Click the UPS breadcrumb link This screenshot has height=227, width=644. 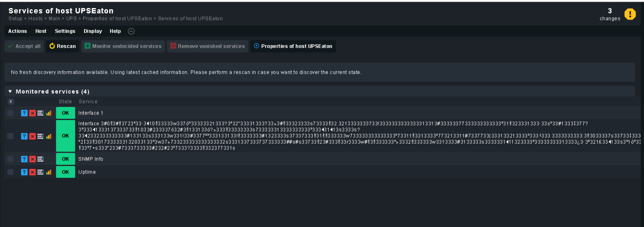[71, 19]
